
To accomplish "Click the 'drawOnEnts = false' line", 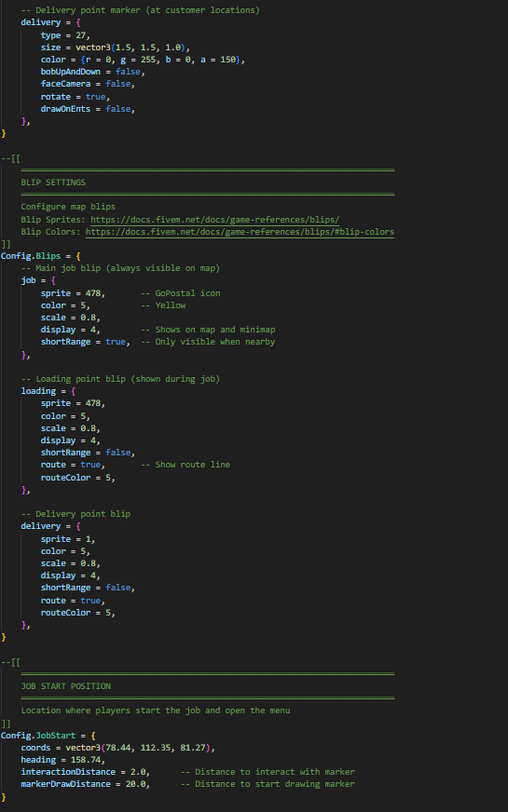I will (x=89, y=109).
